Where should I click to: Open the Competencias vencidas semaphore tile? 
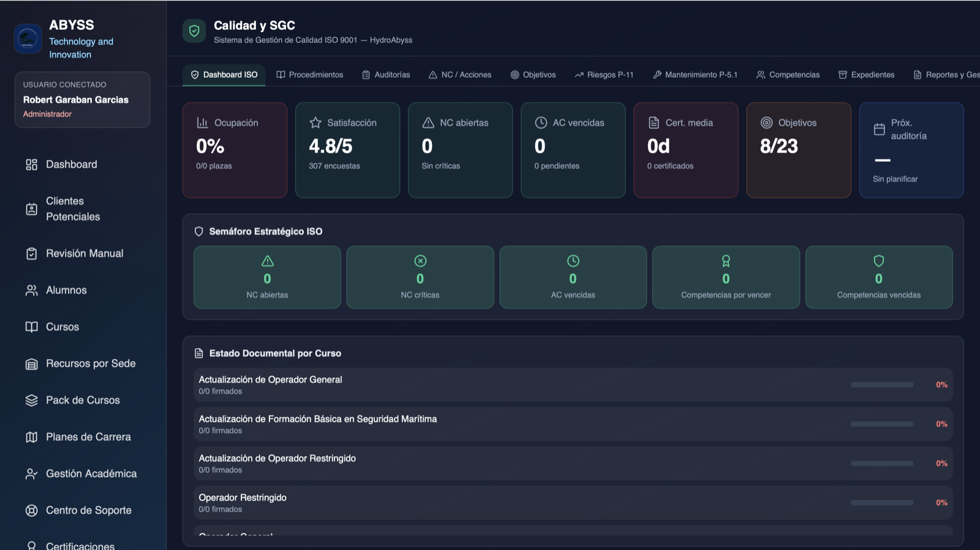coord(878,277)
